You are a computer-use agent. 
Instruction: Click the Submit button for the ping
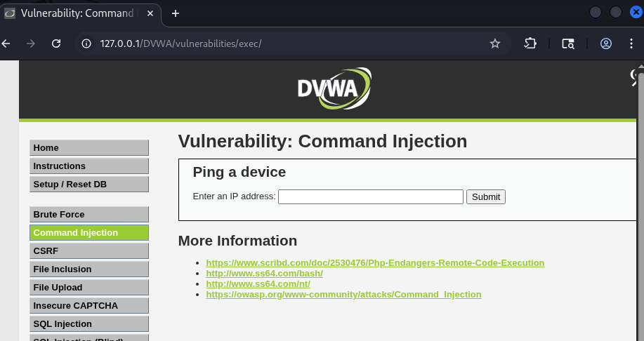pos(485,197)
